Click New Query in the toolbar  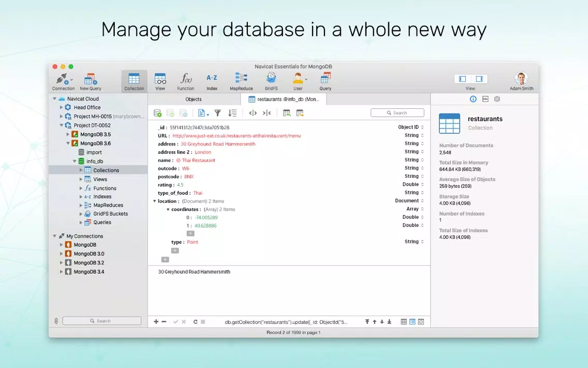(x=91, y=82)
